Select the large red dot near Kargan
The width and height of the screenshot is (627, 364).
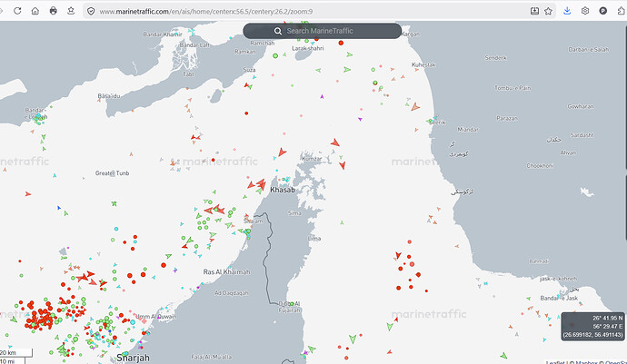tap(341, 43)
